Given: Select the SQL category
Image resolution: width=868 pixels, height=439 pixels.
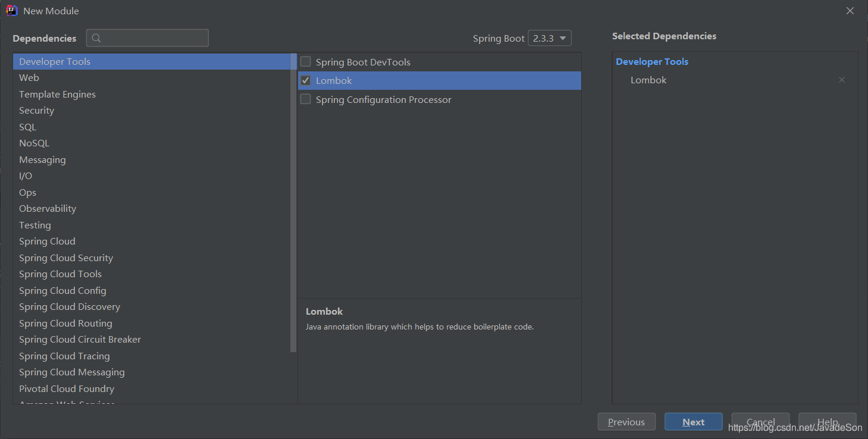Looking at the screenshot, I should point(152,127).
